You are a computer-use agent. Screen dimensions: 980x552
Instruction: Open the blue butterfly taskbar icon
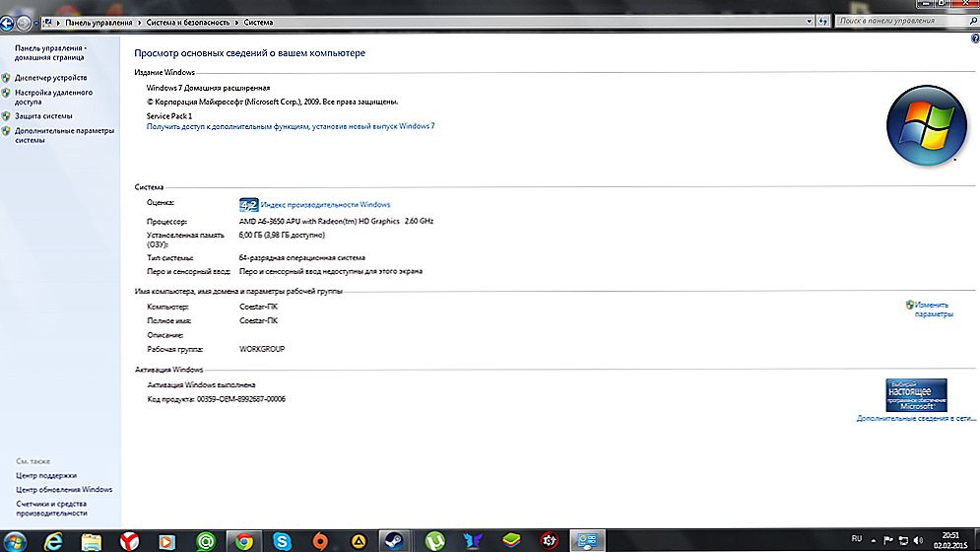point(473,541)
